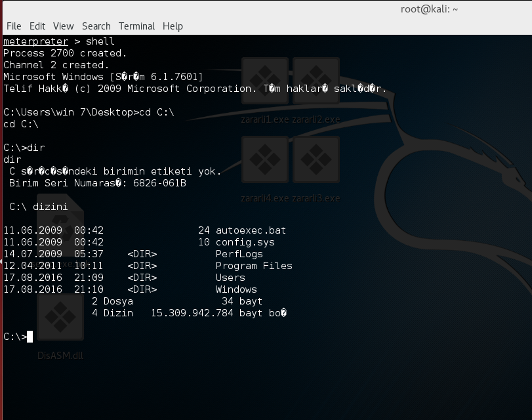Click the Program Files directory name

254,266
